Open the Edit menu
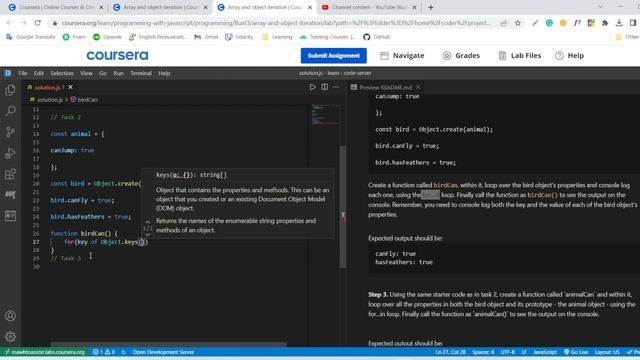The image size is (640, 360). click(39, 73)
